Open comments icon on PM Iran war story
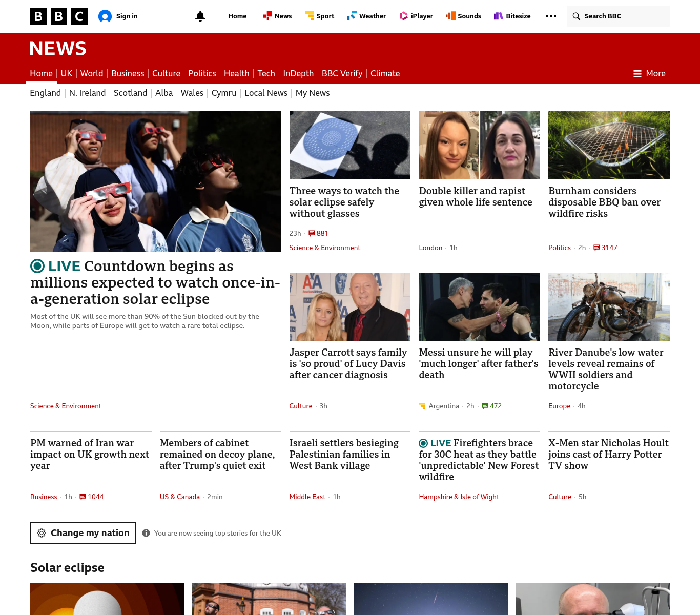Screen dimensions: 700x615 (x=83, y=497)
